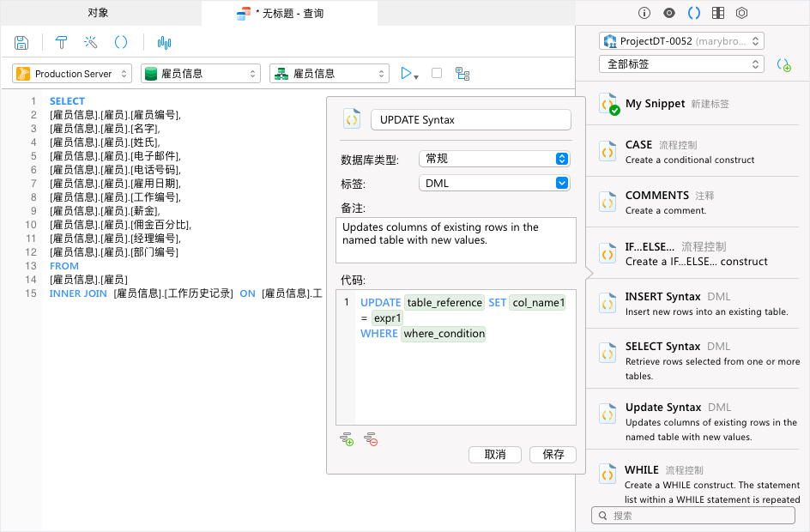Click the Beautify SQL magic wand icon
Screen dimensions: 810x532
[x=90, y=42]
